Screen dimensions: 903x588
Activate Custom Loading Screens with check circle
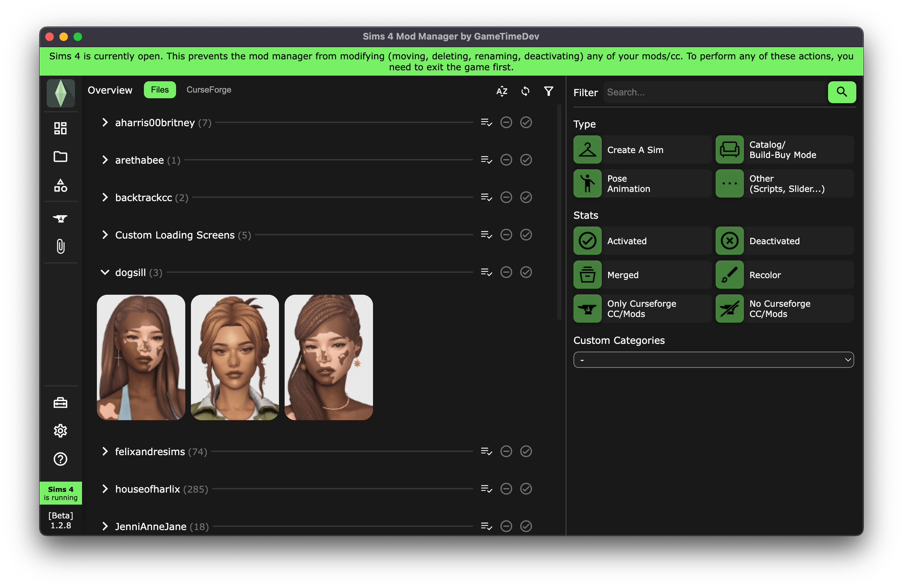(x=526, y=235)
